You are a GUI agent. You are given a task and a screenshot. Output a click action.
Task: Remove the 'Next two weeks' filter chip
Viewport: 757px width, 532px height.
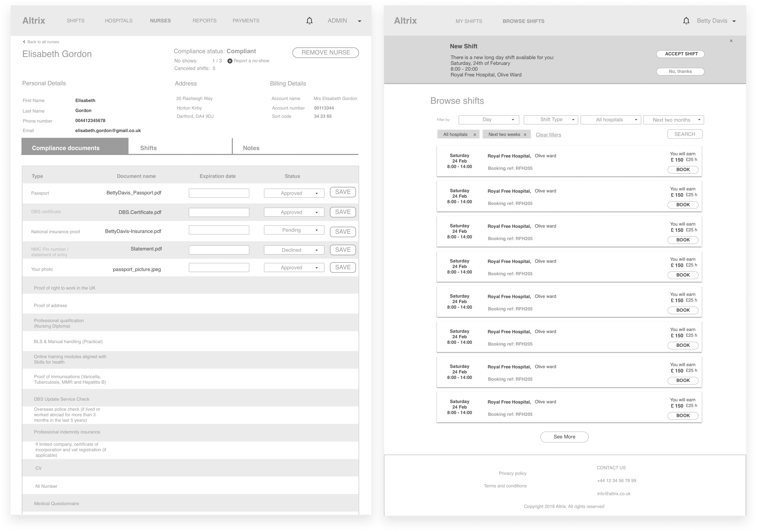click(525, 135)
